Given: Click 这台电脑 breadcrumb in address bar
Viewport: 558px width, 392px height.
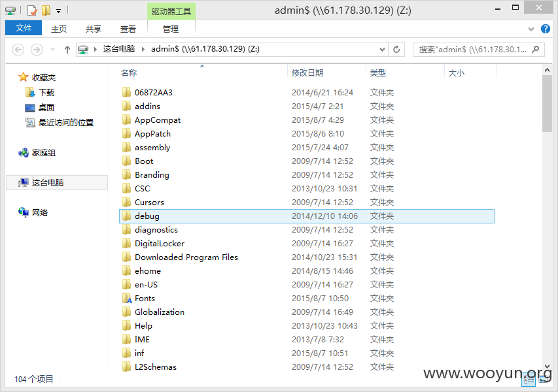Looking at the screenshot, I should (x=119, y=49).
